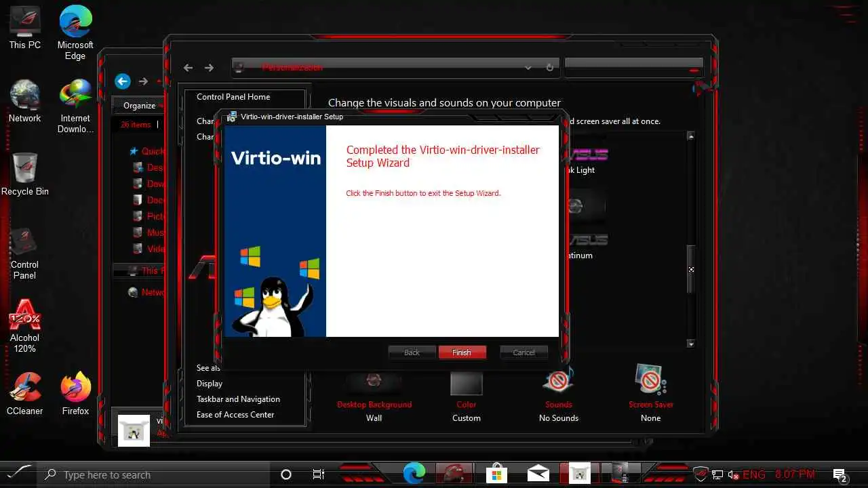Click Finish to exit the setup wizard
Screen dimensions: 868x488
pos(462,352)
